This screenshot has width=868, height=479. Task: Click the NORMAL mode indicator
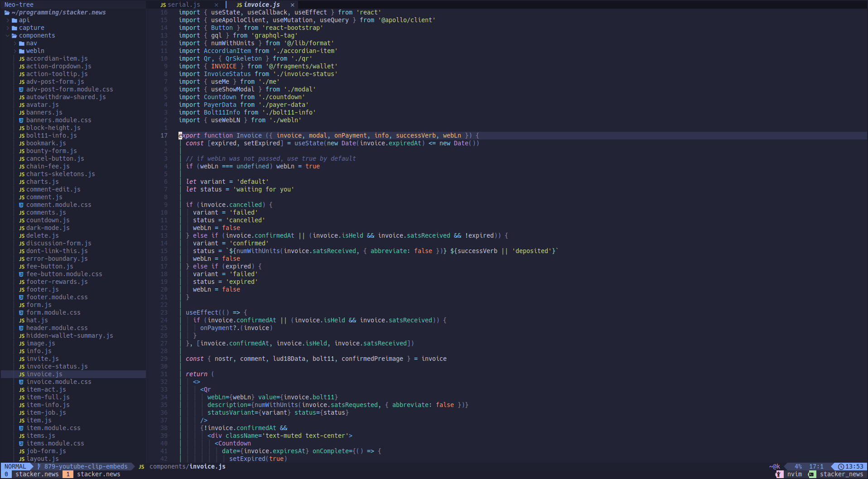pos(15,467)
